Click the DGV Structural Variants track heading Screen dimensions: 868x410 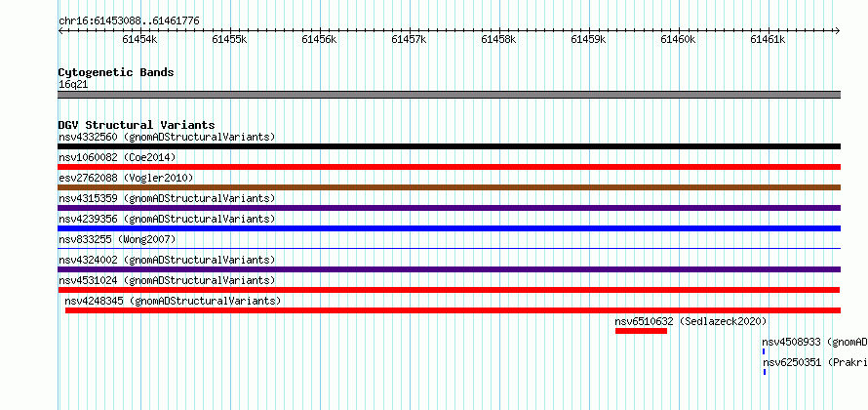tap(137, 125)
